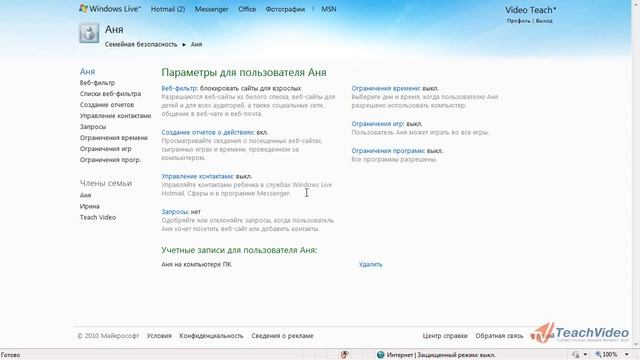Click 'Защищенный режим: выкл.' status text
This screenshot has height=360, width=640.
point(456,355)
